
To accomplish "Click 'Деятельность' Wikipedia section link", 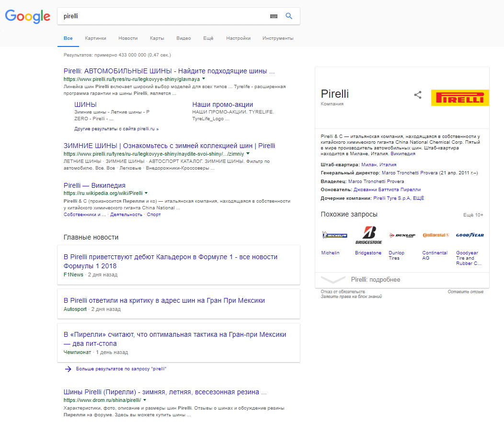I will [126, 215].
